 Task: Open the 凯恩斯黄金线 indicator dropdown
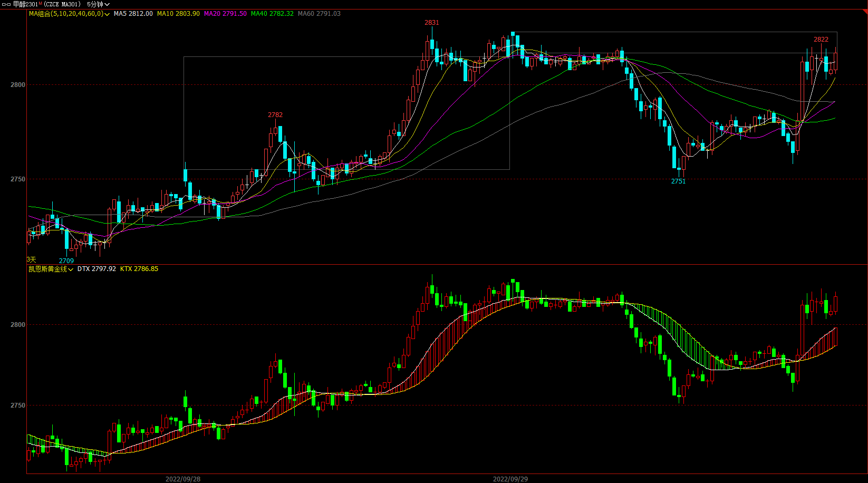point(51,269)
